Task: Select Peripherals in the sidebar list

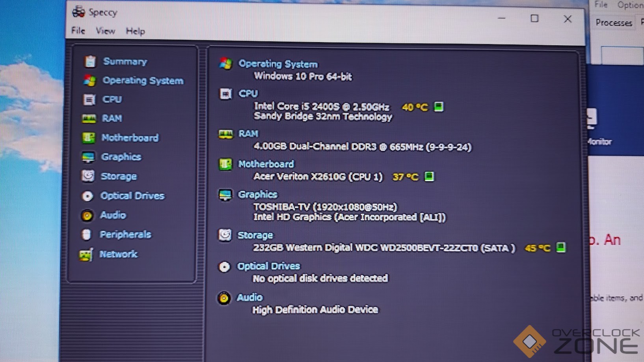Action: [125, 235]
